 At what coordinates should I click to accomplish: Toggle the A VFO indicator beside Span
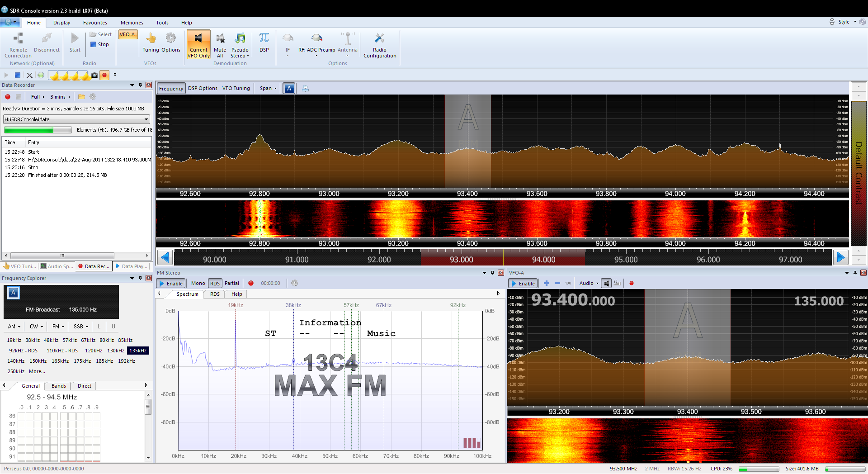pyautogui.click(x=289, y=89)
